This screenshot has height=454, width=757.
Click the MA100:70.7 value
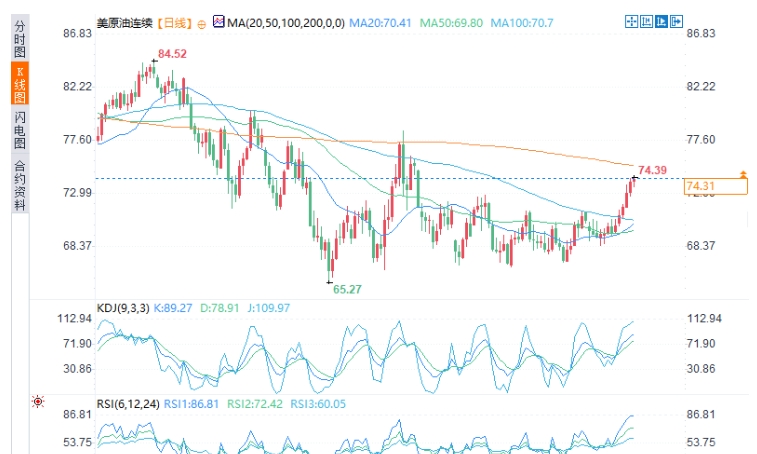522,23
